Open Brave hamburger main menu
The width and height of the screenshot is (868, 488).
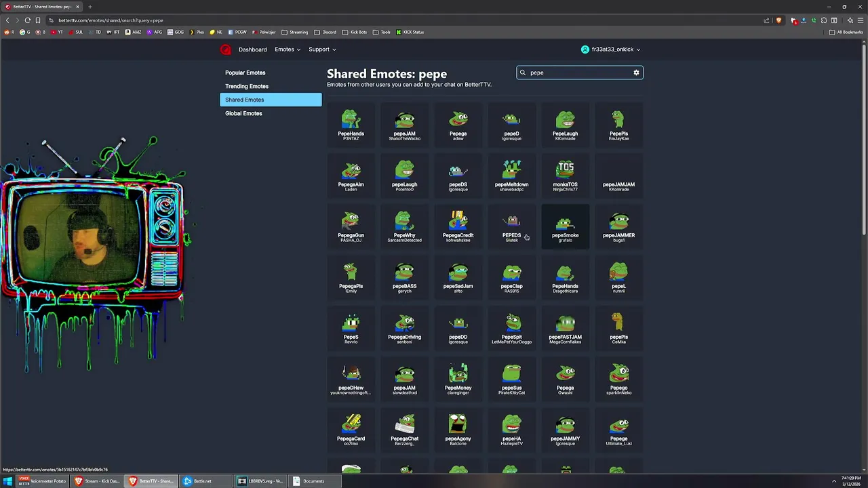[860, 20]
